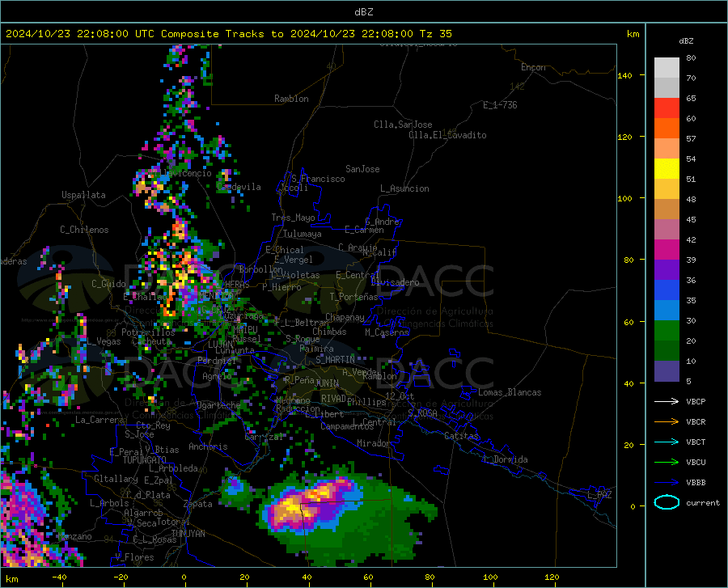Viewport: 728px width, 588px height.
Task: Click the 'Anchoris' map label
Action: (208, 446)
